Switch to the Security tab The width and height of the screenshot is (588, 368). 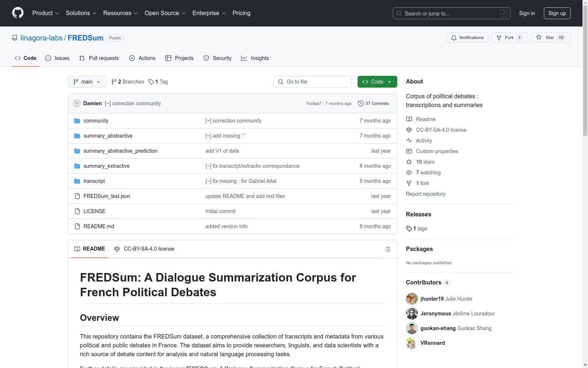pos(218,58)
